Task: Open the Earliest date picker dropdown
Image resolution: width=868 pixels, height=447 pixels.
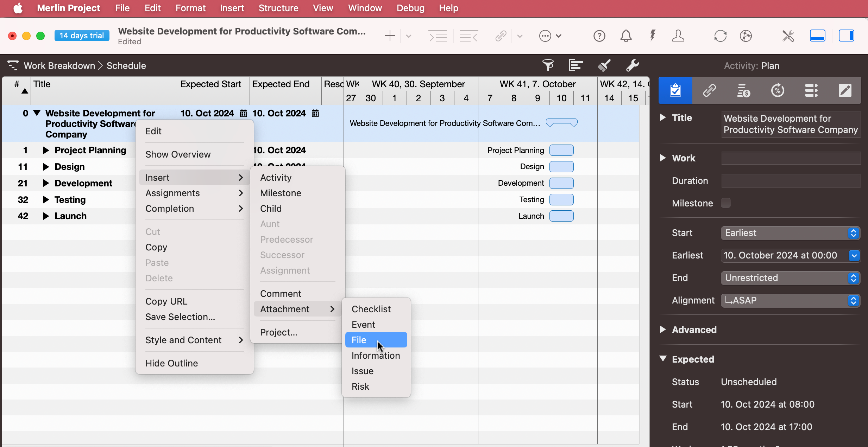Action: click(854, 255)
